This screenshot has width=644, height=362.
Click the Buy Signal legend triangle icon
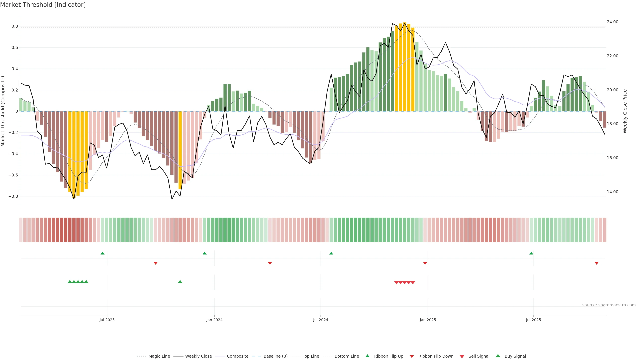coord(498,356)
